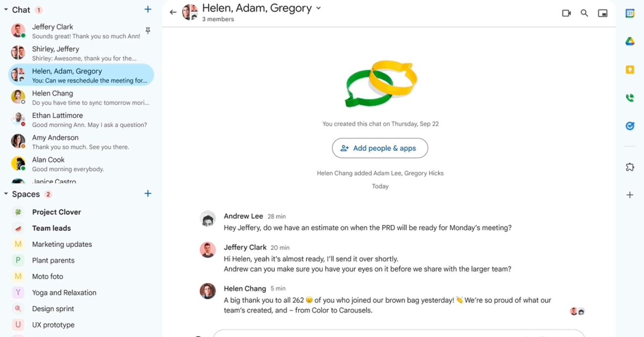Viewport: 644px width, 337px height.
Task: Click the add-ons puzzle icon
Action: click(630, 167)
